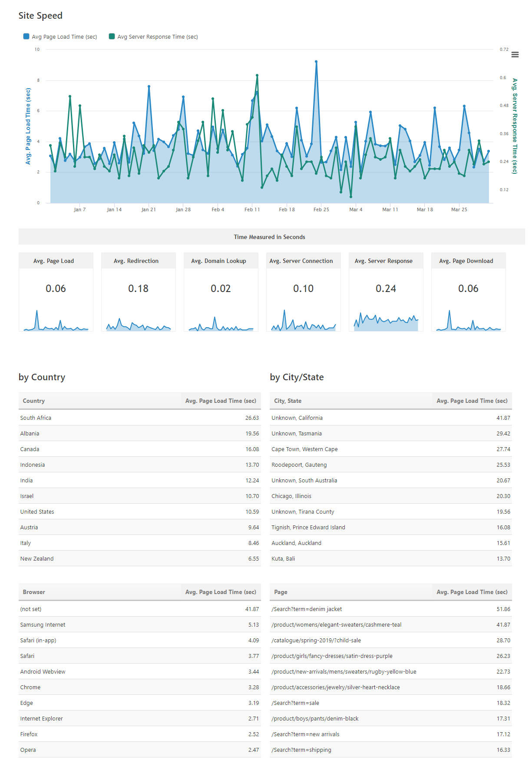Sort country table by Avg. Page Load Time

click(x=221, y=401)
